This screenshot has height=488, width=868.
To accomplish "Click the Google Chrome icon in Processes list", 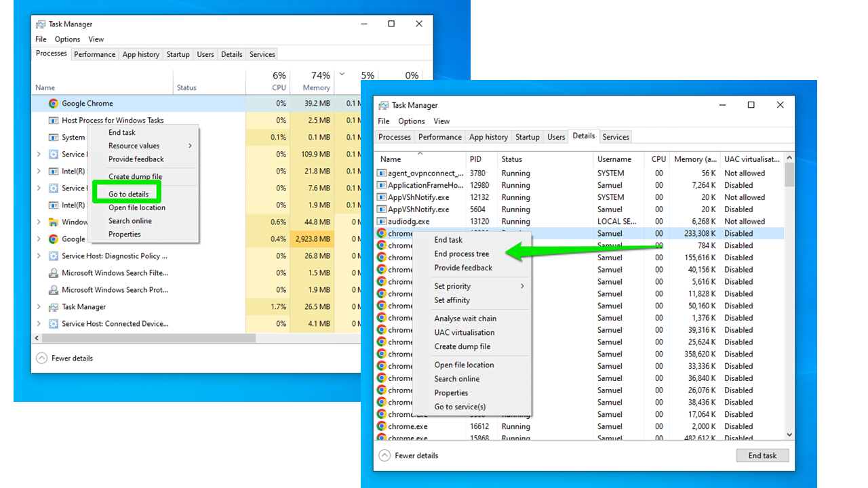I will tap(53, 104).
